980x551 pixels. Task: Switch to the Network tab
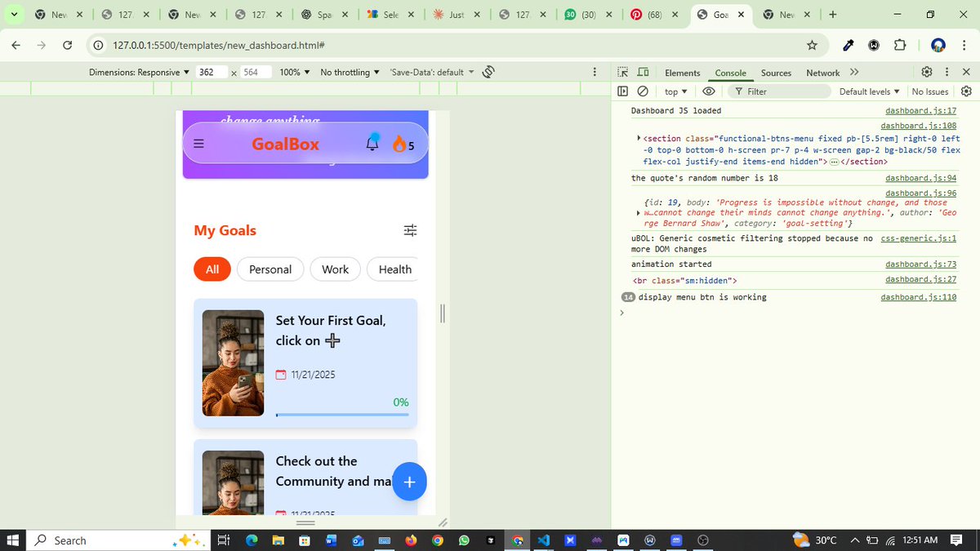[x=822, y=73]
